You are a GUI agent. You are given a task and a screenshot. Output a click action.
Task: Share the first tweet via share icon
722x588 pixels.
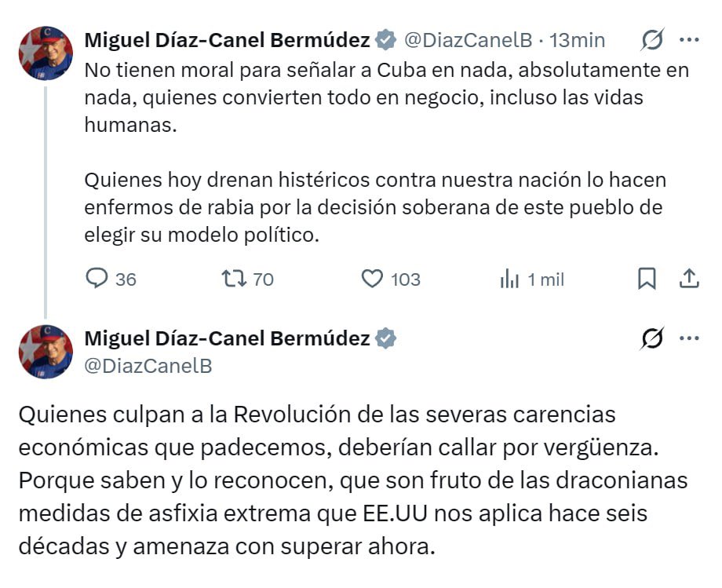click(688, 278)
